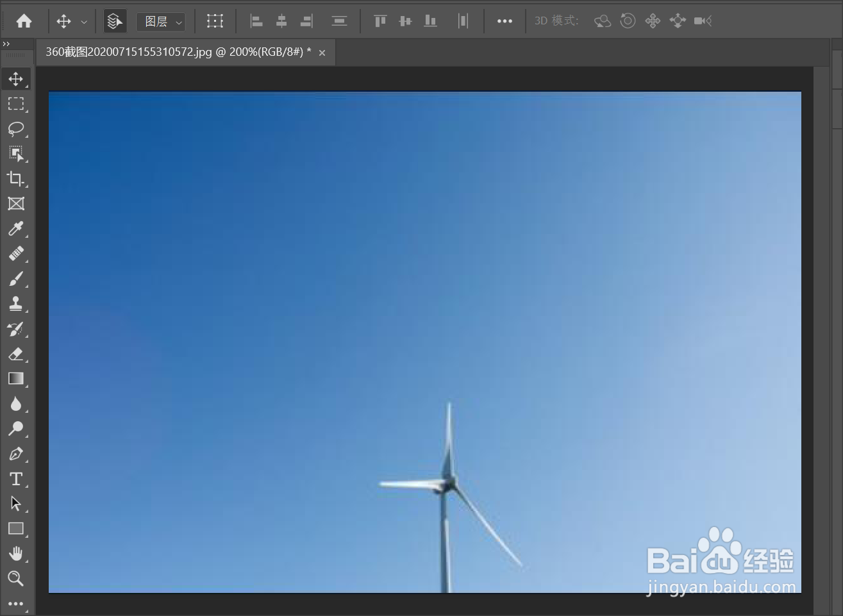Close the 360截图 document tab
The width and height of the screenshot is (843, 616).
322,53
